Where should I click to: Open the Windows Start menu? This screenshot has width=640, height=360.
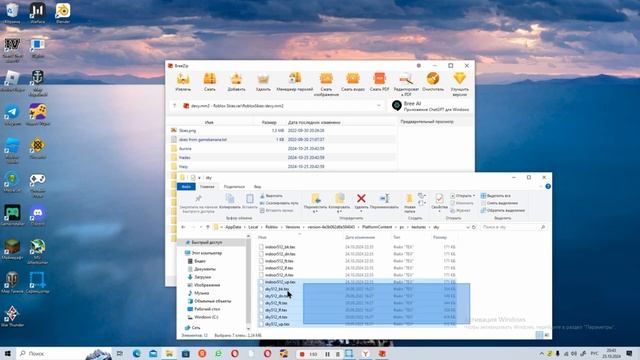click(8, 353)
